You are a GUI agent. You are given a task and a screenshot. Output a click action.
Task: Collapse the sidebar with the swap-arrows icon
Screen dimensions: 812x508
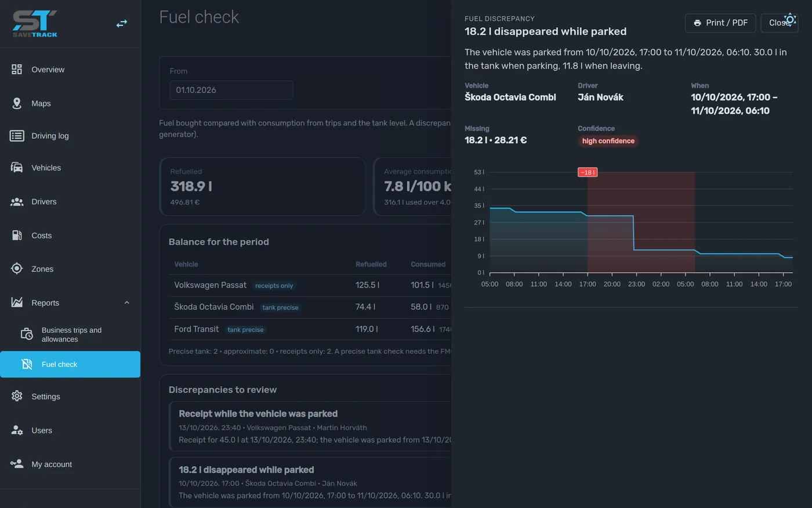pyautogui.click(x=122, y=24)
